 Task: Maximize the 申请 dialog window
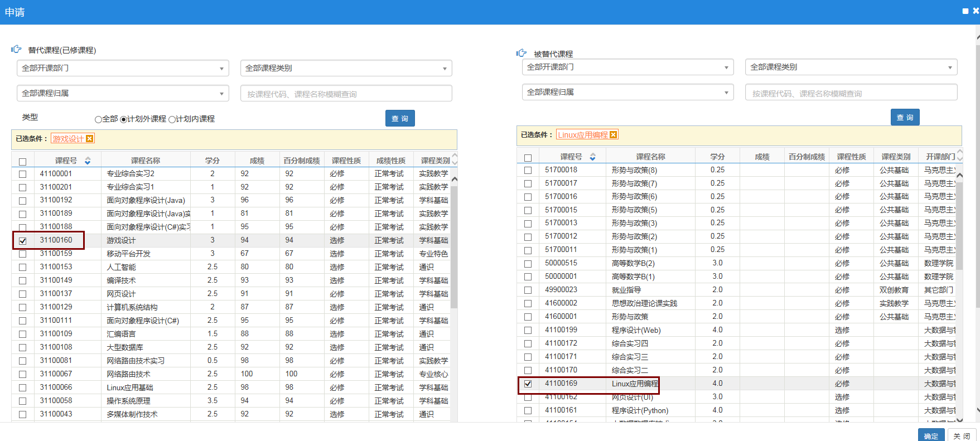click(965, 11)
